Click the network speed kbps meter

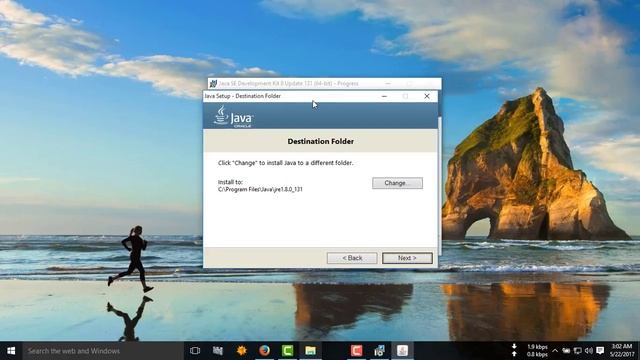531,351
